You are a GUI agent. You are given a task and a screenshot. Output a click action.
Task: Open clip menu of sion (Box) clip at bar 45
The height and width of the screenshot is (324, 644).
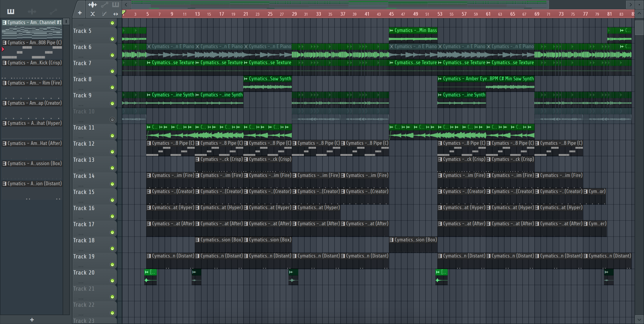391,240
